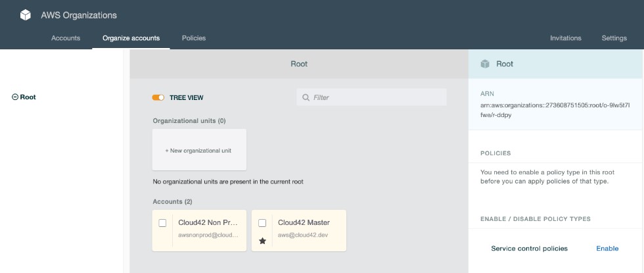Click the AWS Organizations title
Viewport: 644px width, 273px height.
(x=79, y=15)
